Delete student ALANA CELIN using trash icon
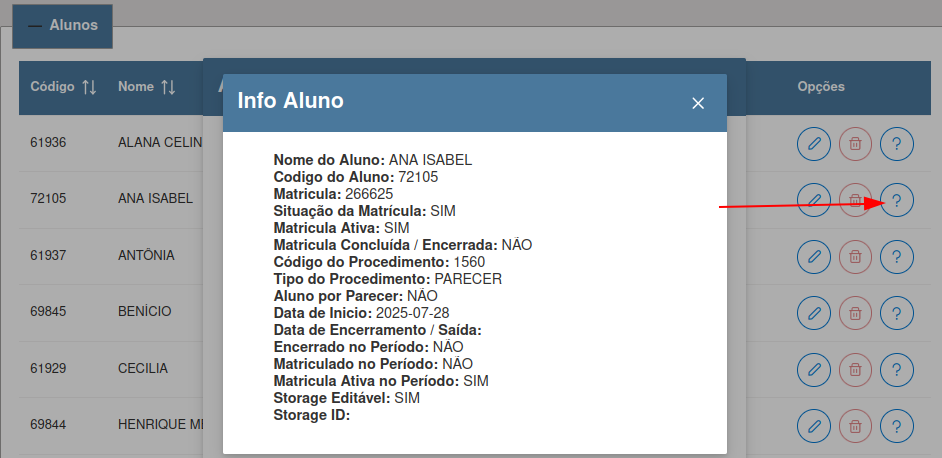Viewport: 942px width, 458px height. pyautogui.click(x=855, y=144)
